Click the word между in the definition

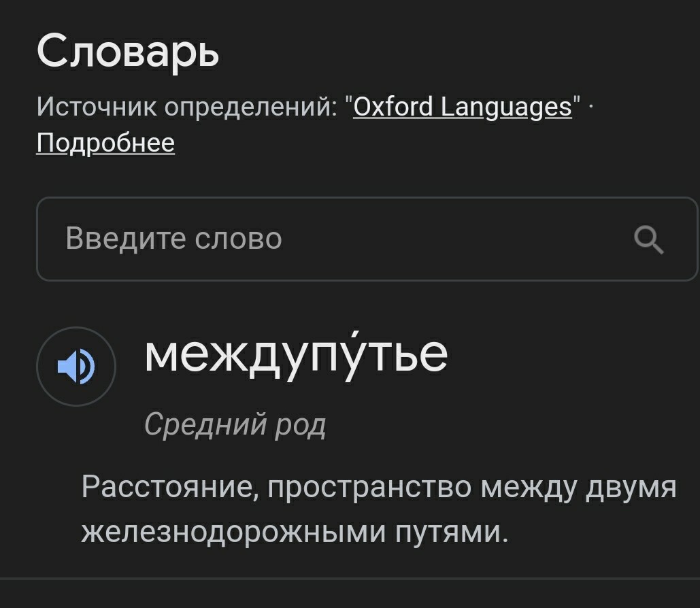[528, 488]
